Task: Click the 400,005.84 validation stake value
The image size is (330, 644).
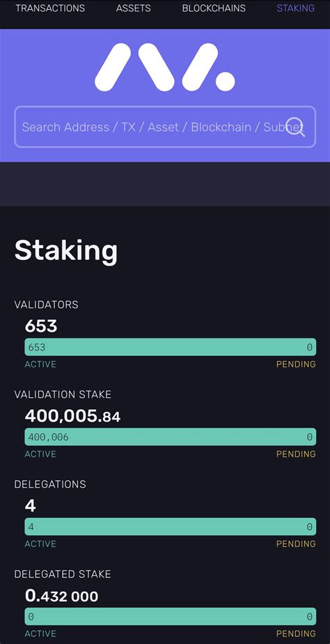Action: tap(72, 416)
